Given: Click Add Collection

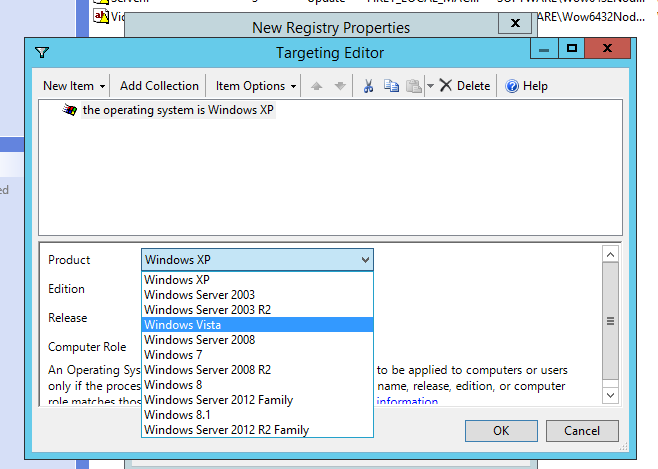Looking at the screenshot, I should pos(159,86).
